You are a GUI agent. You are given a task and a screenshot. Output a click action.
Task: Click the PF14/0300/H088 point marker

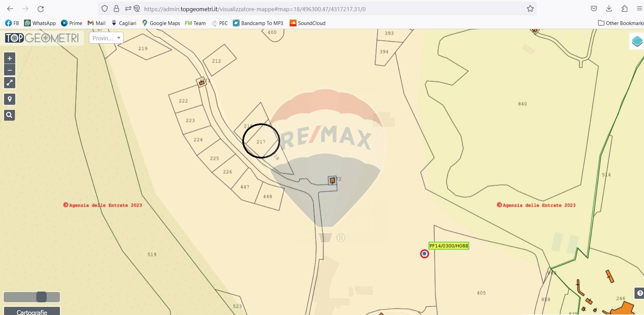coord(424,253)
